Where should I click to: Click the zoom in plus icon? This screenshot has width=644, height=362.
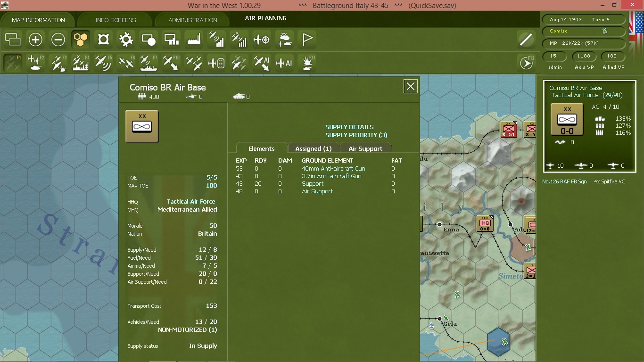coord(35,40)
